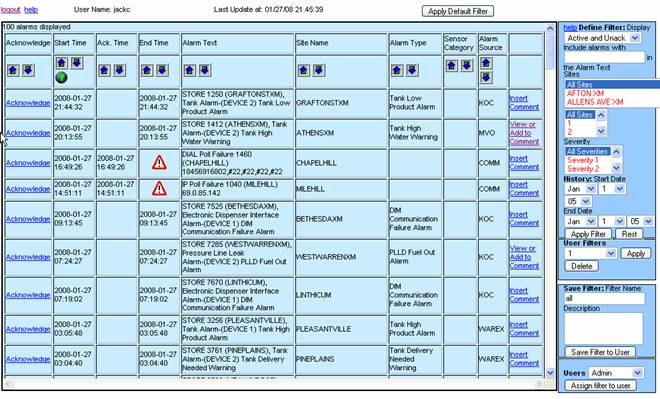Open Start Date year 05 dropdown
Image resolution: width=660 pixels, height=399 pixels.
pos(578,201)
